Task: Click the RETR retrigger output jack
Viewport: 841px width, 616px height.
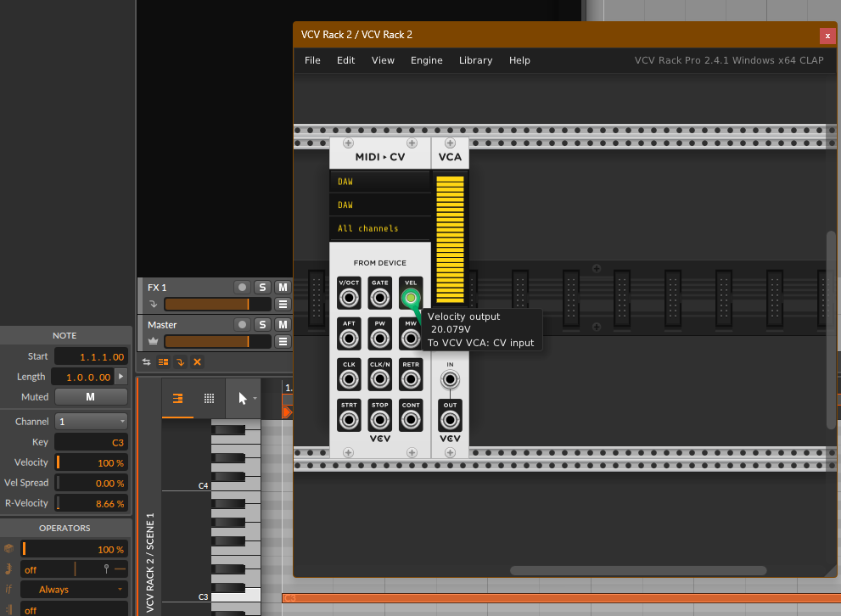Action: [411, 379]
